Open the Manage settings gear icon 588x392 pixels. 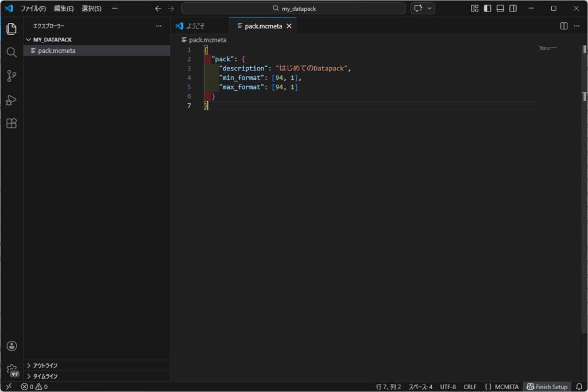pos(11,369)
